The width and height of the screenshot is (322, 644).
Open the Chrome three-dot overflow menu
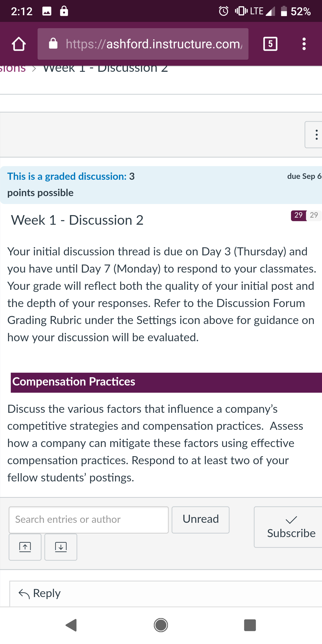tap(304, 44)
